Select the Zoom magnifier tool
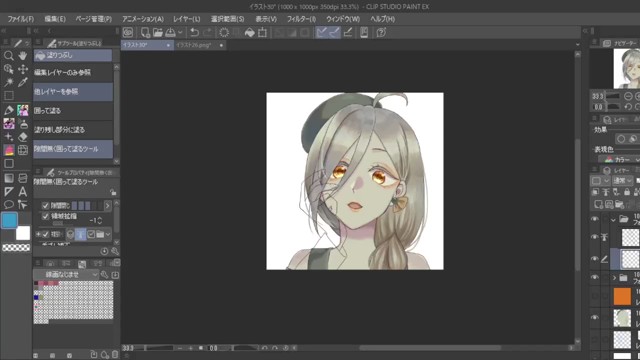Image resolution: width=640 pixels, height=360 pixels. tap(9, 56)
